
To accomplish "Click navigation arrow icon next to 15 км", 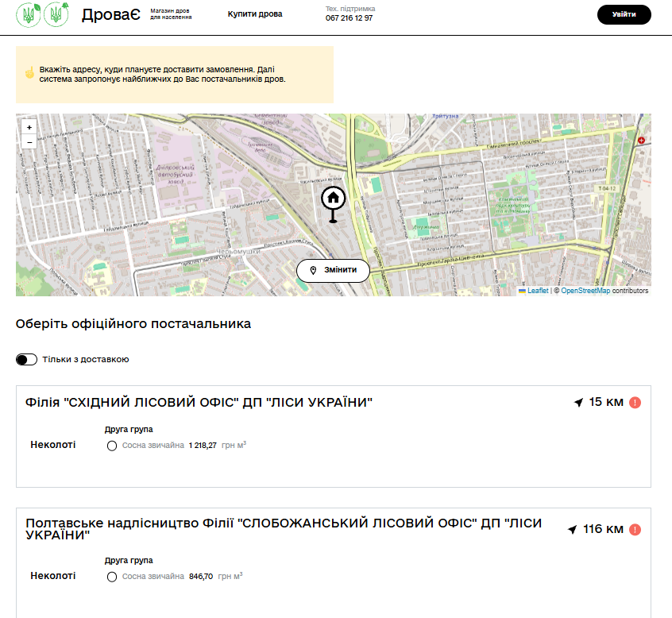I will pos(578,403).
